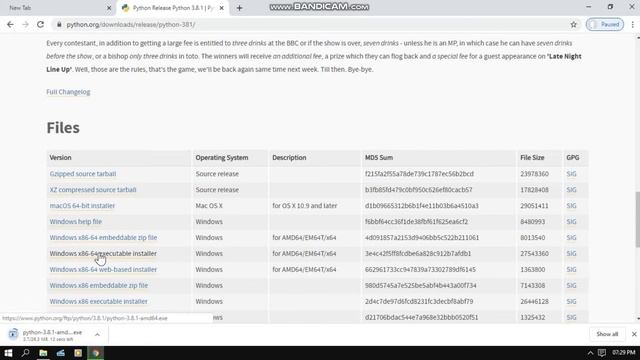This screenshot has height=360, width=640.
Task: Open Windows taskbar search
Action: point(26,353)
